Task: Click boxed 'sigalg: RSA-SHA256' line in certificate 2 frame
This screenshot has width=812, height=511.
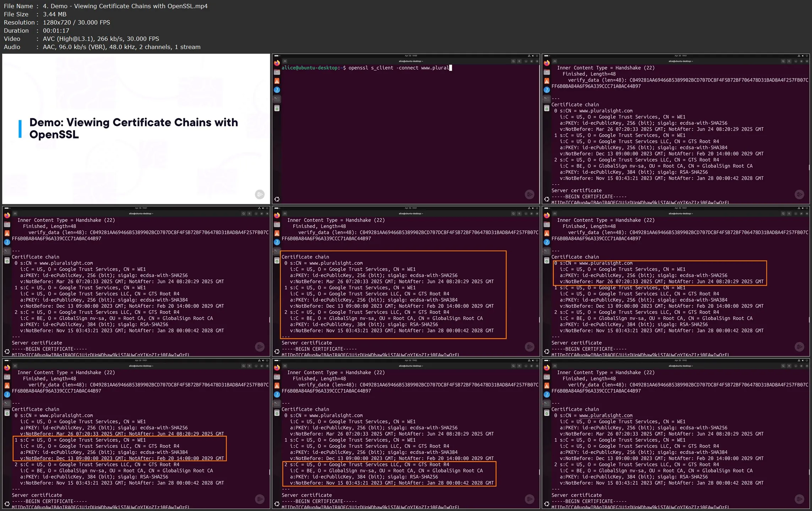Action: (x=364, y=477)
